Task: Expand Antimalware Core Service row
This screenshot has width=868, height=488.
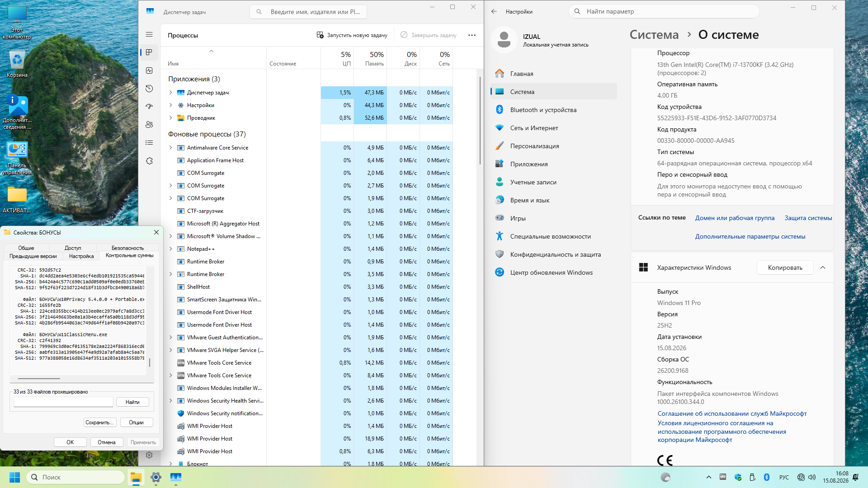Action: click(170, 148)
